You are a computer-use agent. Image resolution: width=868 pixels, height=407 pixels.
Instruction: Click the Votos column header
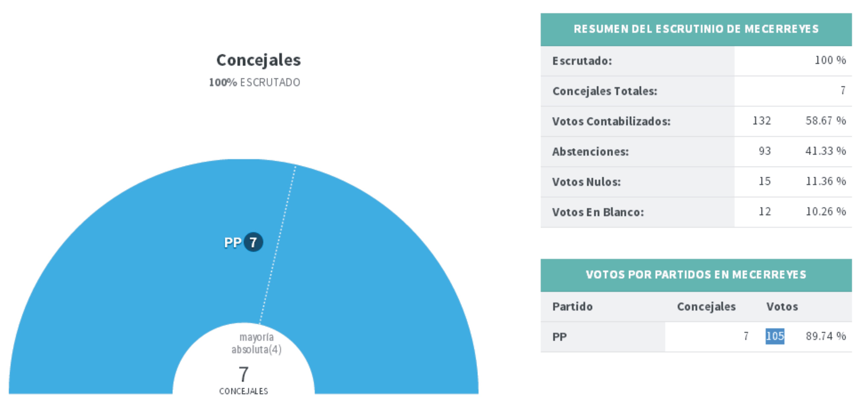(x=782, y=307)
